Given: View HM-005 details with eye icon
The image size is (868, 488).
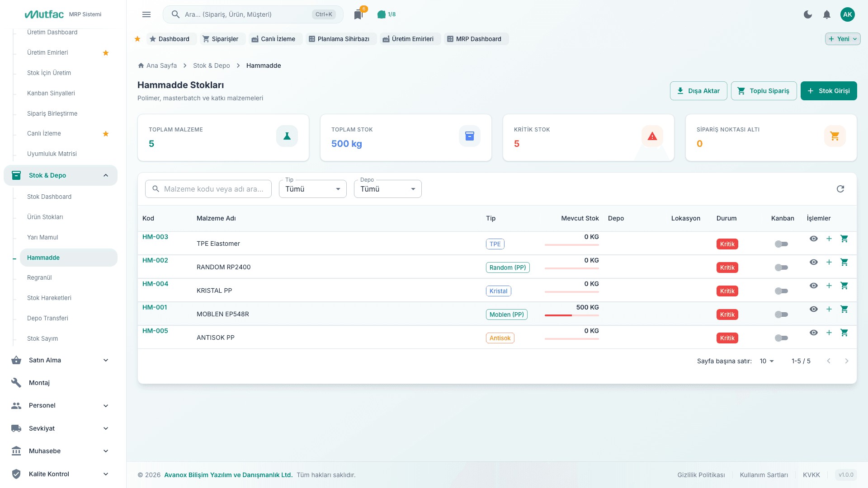Looking at the screenshot, I should point(814,333).
